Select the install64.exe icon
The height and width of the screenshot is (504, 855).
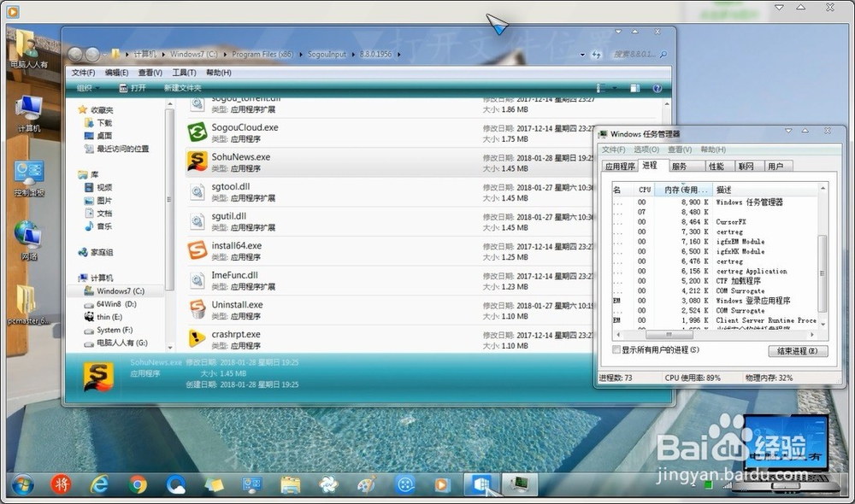tap(197, 250)
